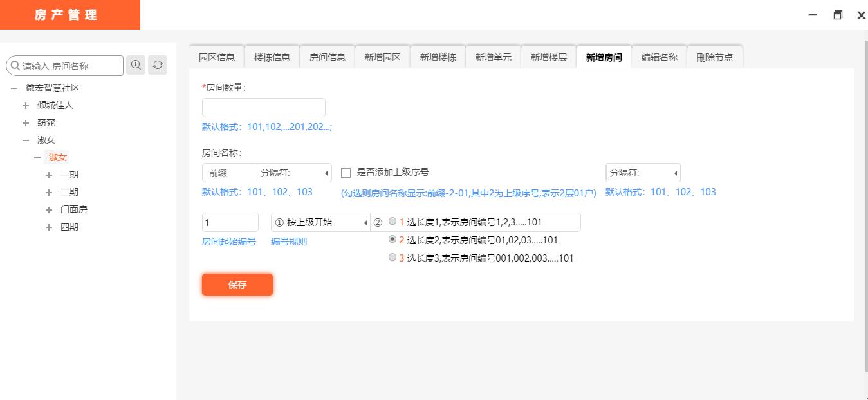868x400 pixels.
Task: Expand the 四期 node plus icon
Action: [x=49, y=227]
